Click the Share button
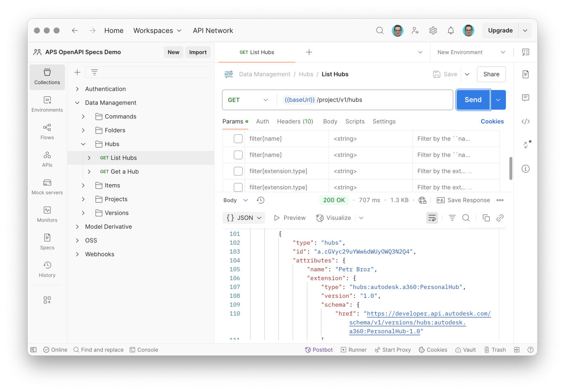Image resolution: width=565 pixels, height=392 pixels. [x=491, y=74]
